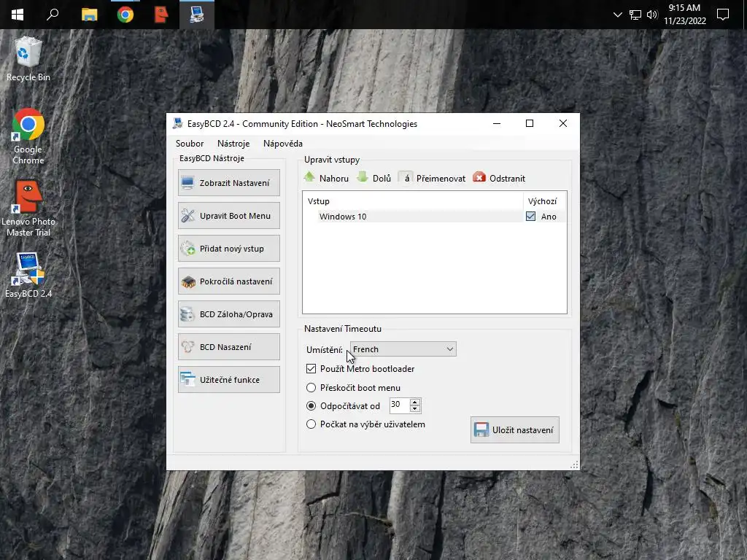Open the Nápověda menu
This screenshot has height=560, width=747.
[x=283, y=144]
